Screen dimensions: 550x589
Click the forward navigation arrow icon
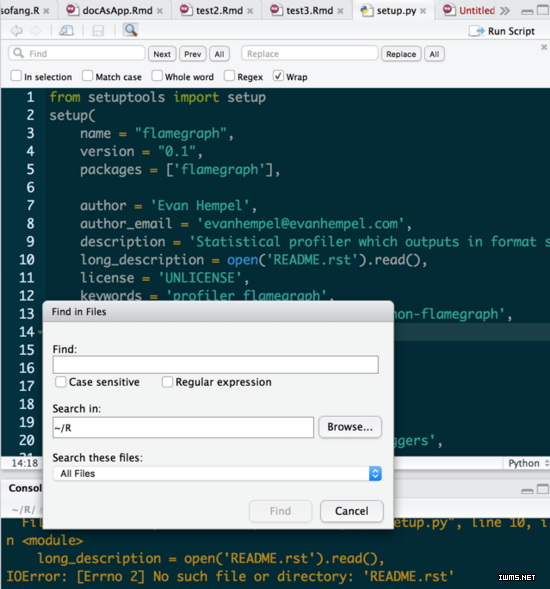(36, 30)
